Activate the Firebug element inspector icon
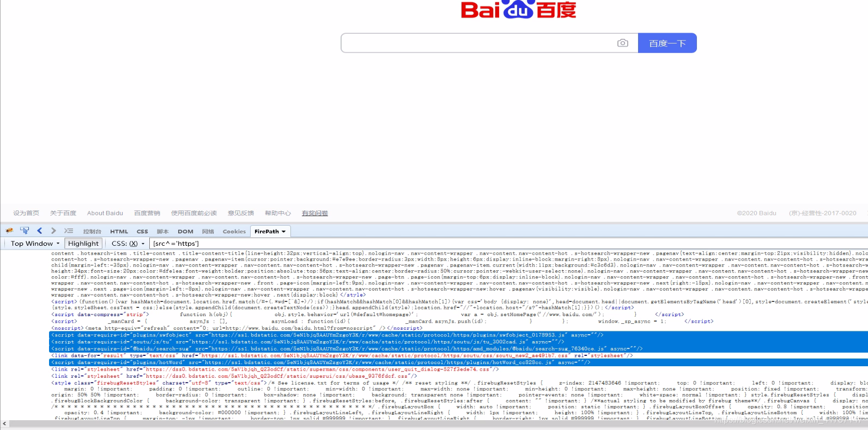The width and height of the screenshot is (868, 430). click(x=25, y=231)
